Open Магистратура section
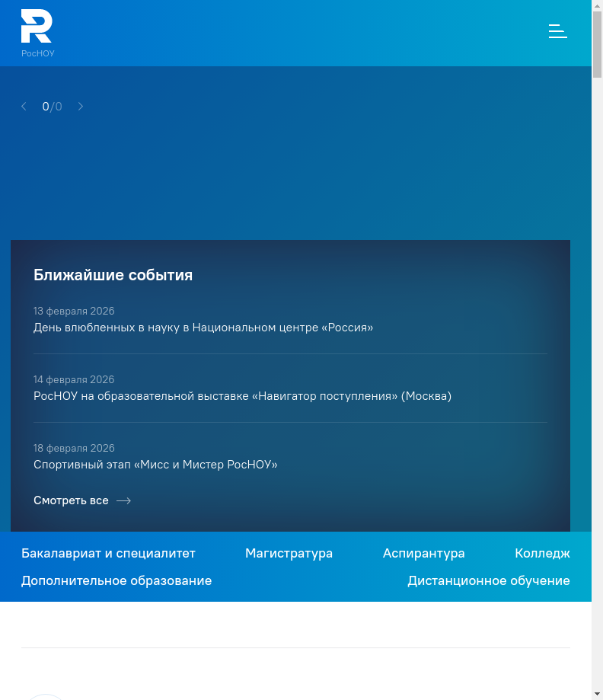The height and width of the screenshot is (700, 603). pyautogui.click(x=289, y=553)
